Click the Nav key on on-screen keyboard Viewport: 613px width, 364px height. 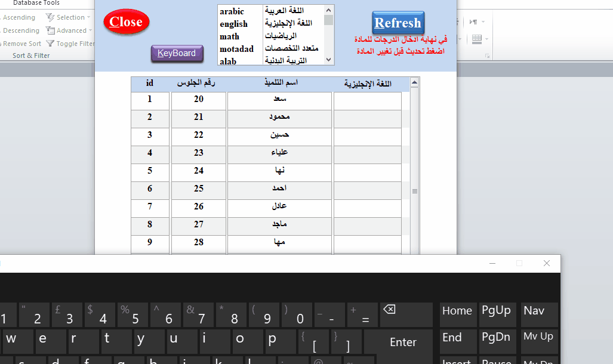click(540, 314)
